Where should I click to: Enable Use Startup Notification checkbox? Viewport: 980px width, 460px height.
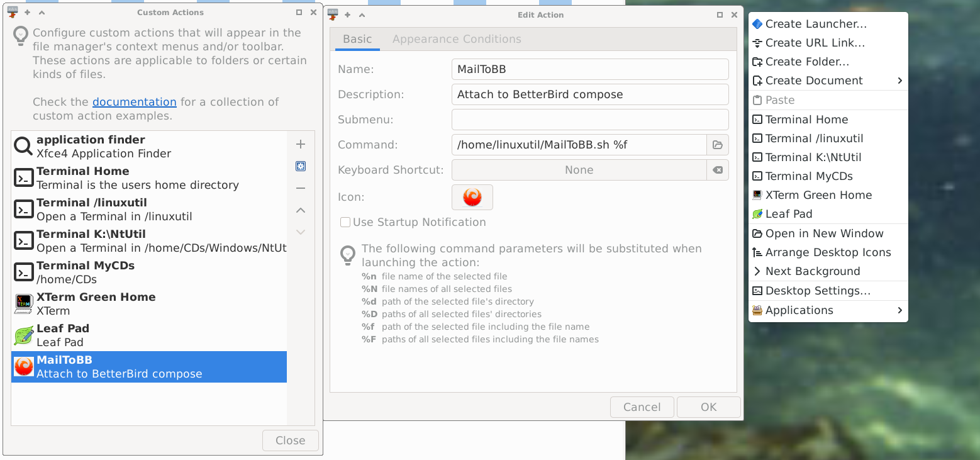(345, 222)
